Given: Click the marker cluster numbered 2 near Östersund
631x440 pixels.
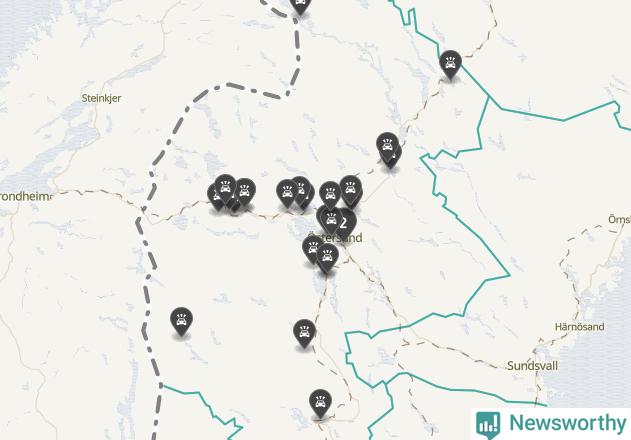Looking at the screenshot, I should click(345, 223).
